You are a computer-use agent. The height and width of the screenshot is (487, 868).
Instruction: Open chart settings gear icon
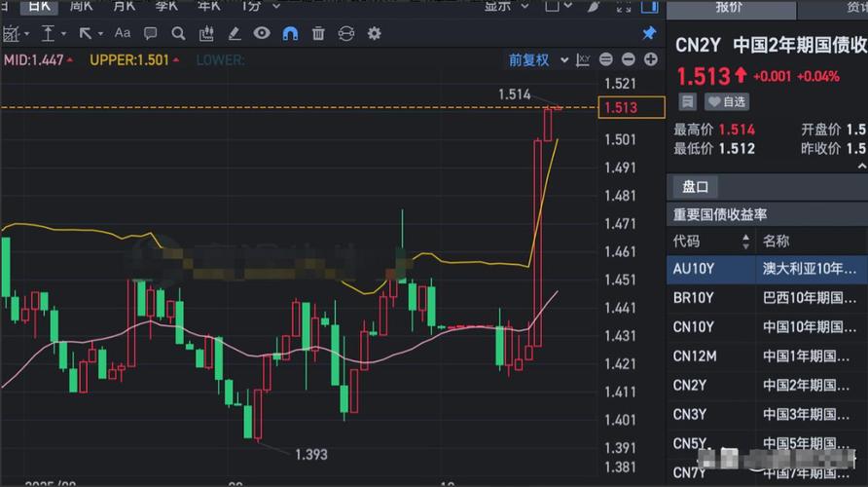click(x=375, y=34)
